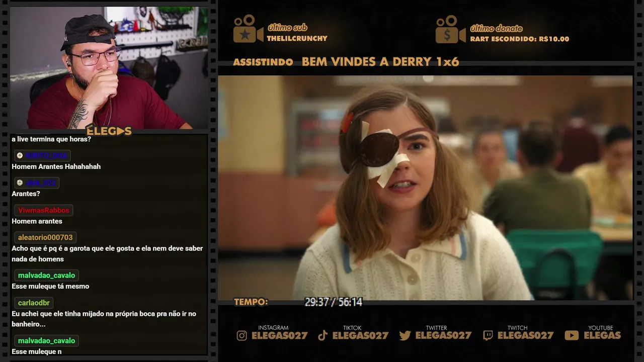The image size is (644, 362).
Task: Click message 'Homem Arantes Hahahahah'
Action: tap(56, 166)
